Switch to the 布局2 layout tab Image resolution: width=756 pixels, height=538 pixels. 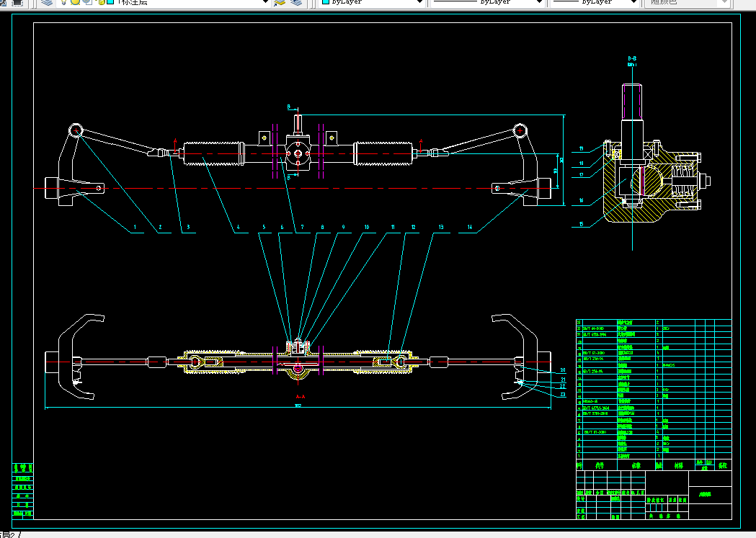coord(9,534)
